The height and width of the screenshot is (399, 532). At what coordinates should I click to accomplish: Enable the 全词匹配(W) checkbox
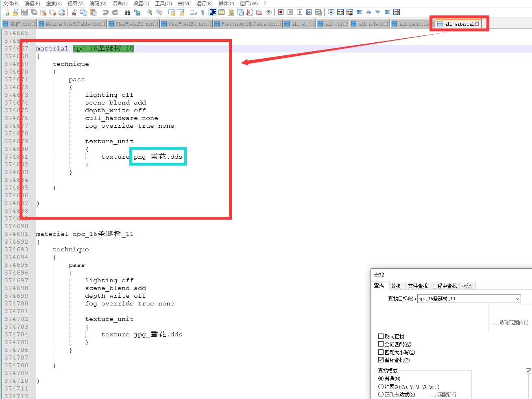click(381, 344)
